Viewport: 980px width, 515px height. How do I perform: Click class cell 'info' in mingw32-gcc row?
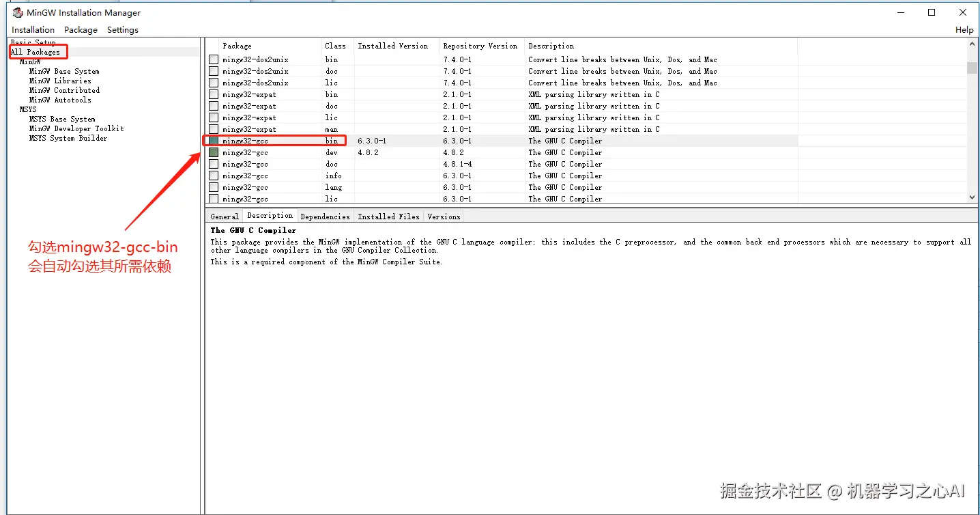point(334,176)
